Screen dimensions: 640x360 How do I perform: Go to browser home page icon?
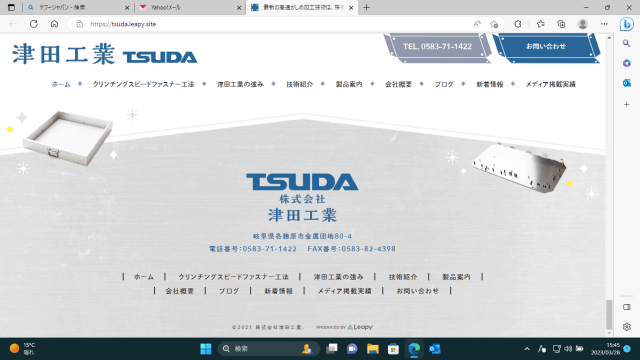[x=54, y=24]
